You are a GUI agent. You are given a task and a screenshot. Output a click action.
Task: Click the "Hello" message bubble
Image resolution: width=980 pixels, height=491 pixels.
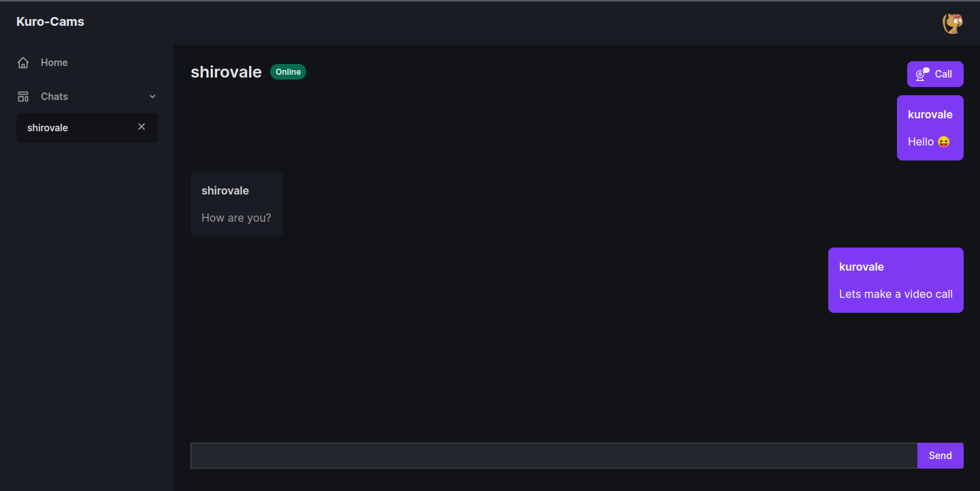pos(930,128)
